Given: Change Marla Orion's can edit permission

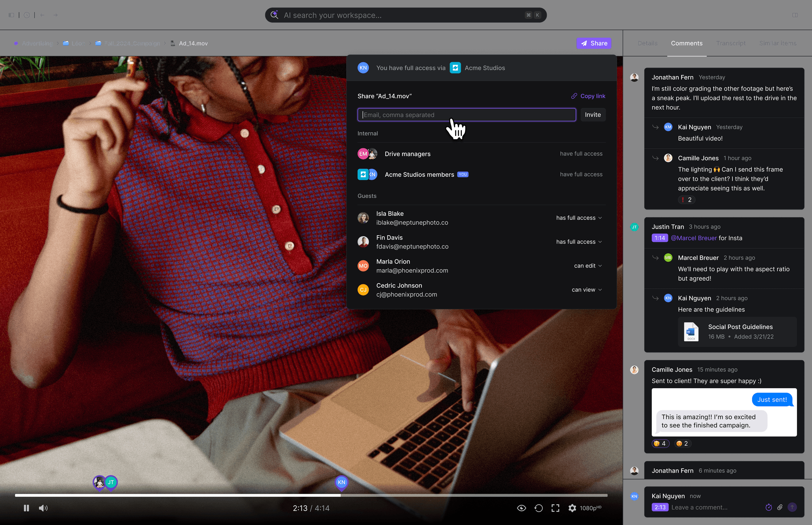Looking at the screenshot, I should pyautogui.click(x=588, y=266).
